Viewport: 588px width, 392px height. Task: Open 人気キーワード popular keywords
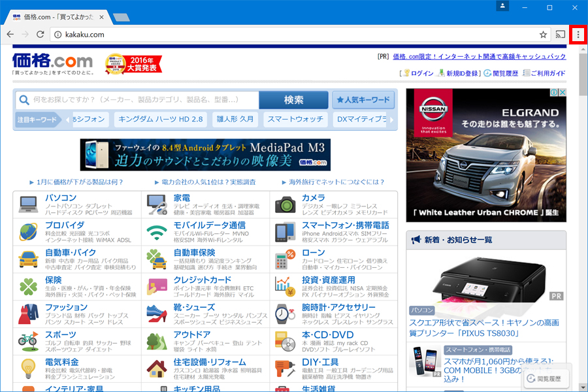pyautogui.click(x=363, y=100)
